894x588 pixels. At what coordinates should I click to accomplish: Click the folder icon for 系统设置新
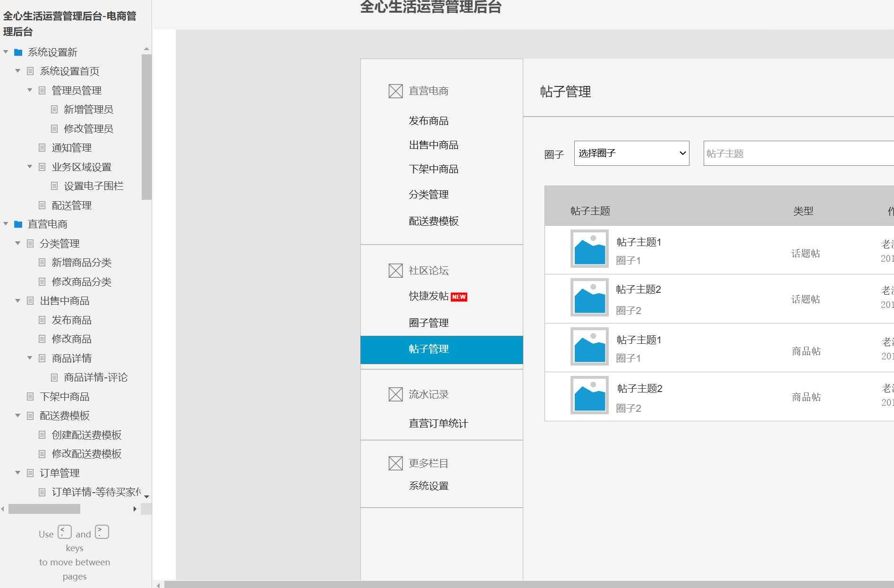click(18, 52)
